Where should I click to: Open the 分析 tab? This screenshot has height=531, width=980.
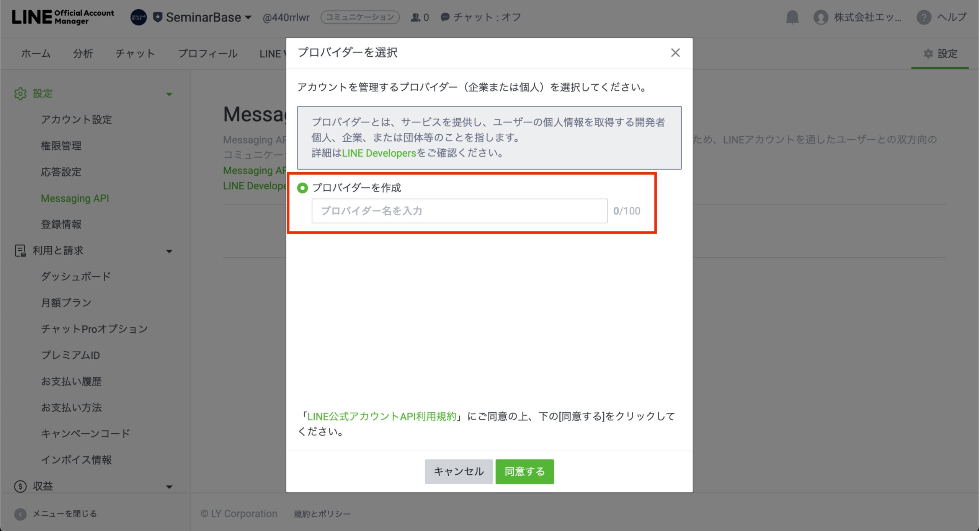click(83, 54)
